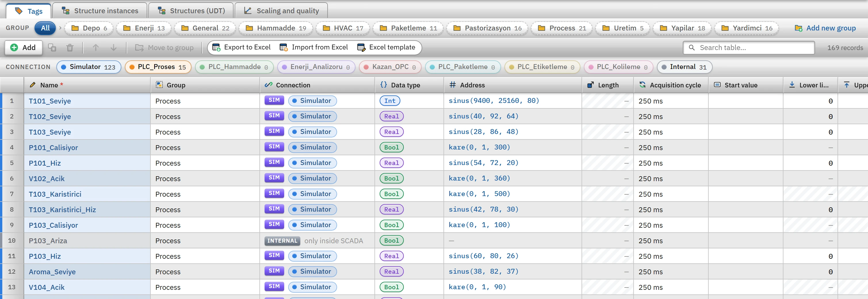Click INTERNAL badge in P103_Ariza row
The height and width of the screenshot is (299, 868).
coord(282,240)
